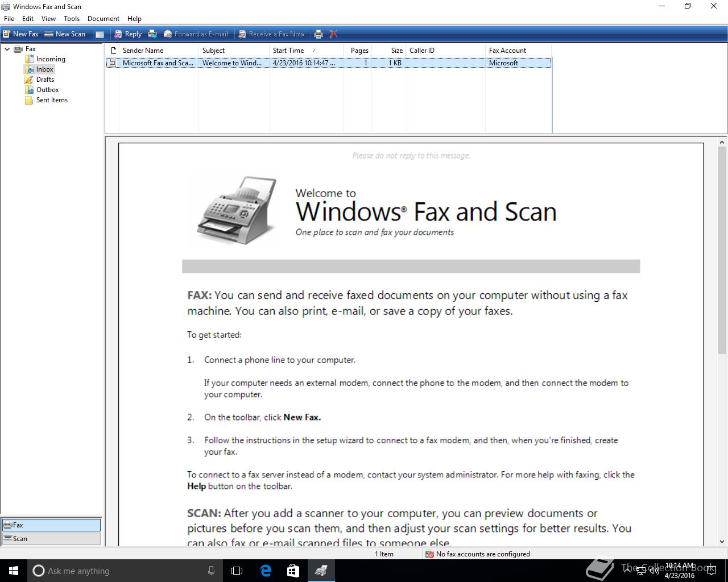Sort by Pages column header
The width and height of the screenshot is (728, 582).
(357, 51)
